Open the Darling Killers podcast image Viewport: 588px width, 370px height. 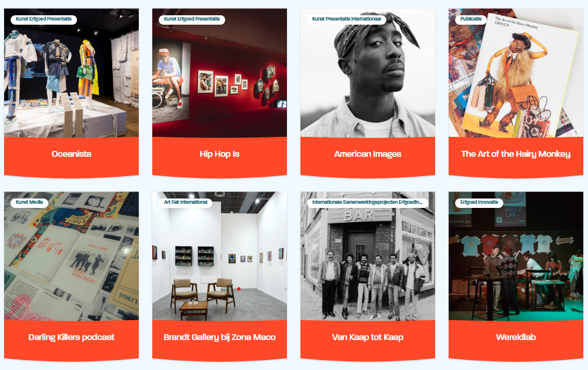(x=71, y=256)
